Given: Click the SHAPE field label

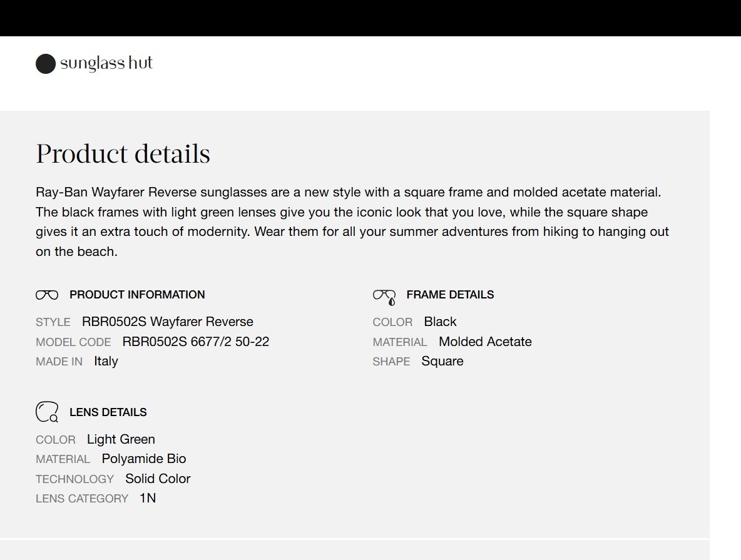Looking at the screenshot, I should [x=391, y=362].
